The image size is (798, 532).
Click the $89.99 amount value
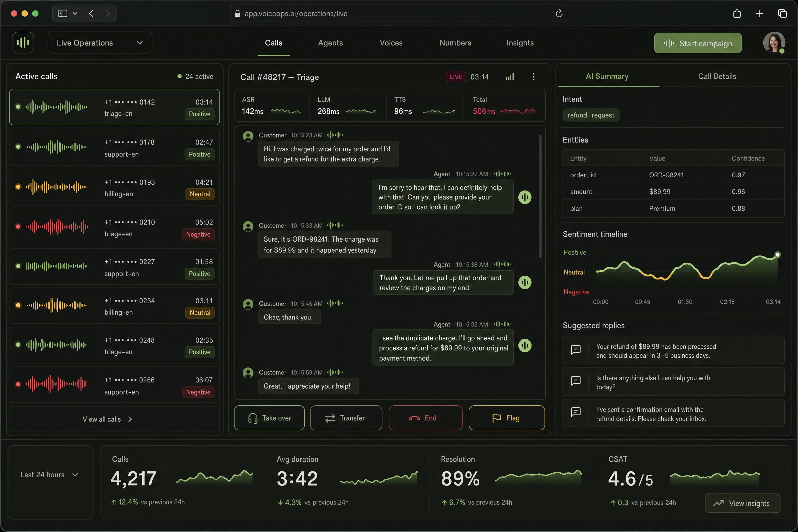click(660, 192)
